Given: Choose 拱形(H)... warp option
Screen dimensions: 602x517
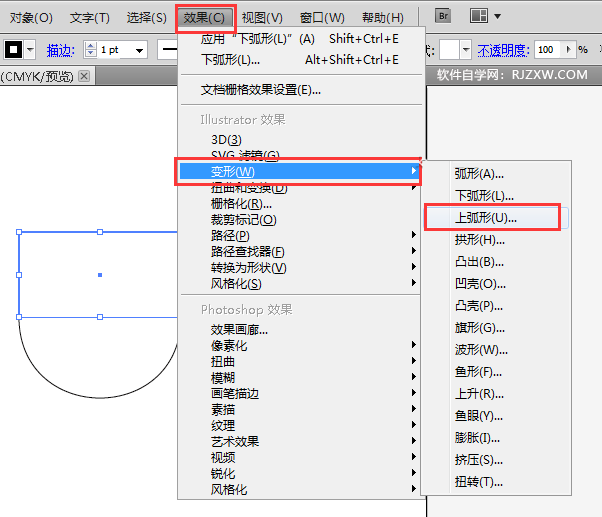Looking at the screenshot, I should [x=496, y=240].
